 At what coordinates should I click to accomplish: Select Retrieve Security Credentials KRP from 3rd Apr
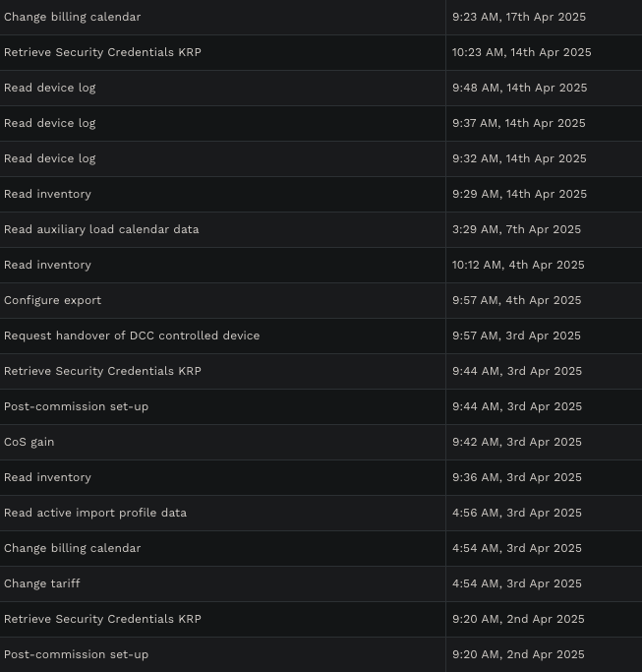321,372
